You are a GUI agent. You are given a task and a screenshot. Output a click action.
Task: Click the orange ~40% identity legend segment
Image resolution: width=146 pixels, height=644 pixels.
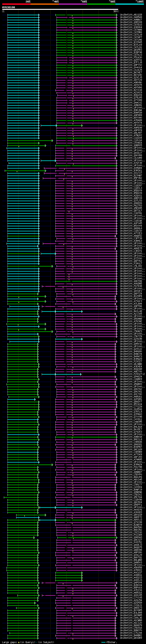click(45, 4)
